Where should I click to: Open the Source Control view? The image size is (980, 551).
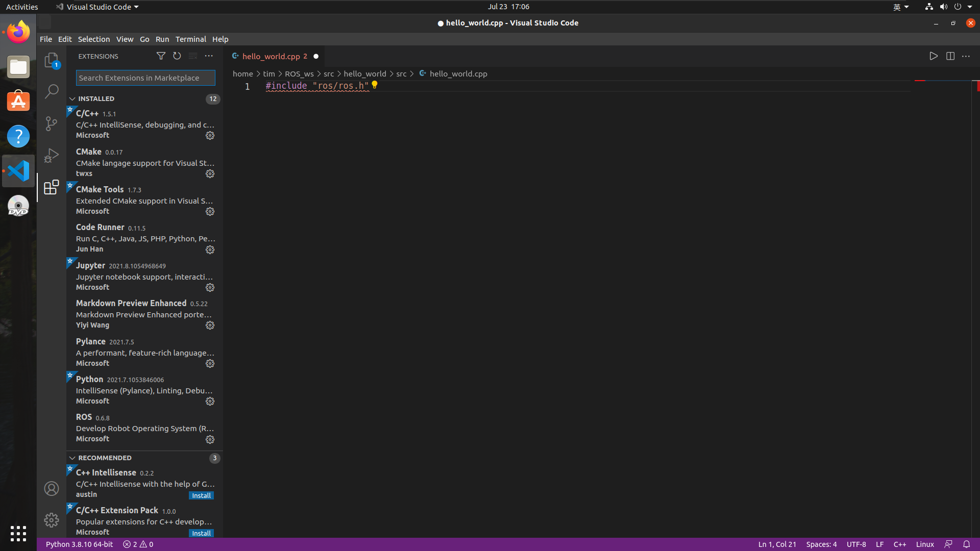pyautogui.click(x=52, y=123)
